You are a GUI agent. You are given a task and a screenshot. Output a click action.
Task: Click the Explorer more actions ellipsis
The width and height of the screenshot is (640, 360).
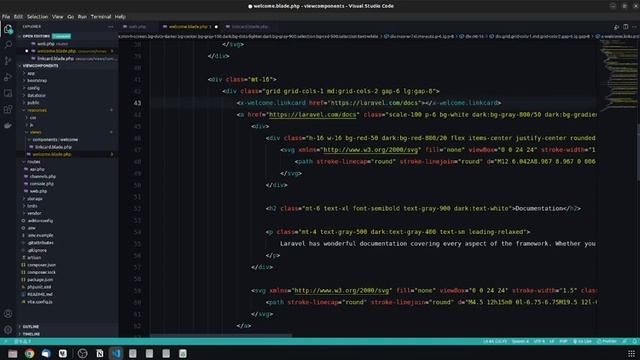(111, 27)
